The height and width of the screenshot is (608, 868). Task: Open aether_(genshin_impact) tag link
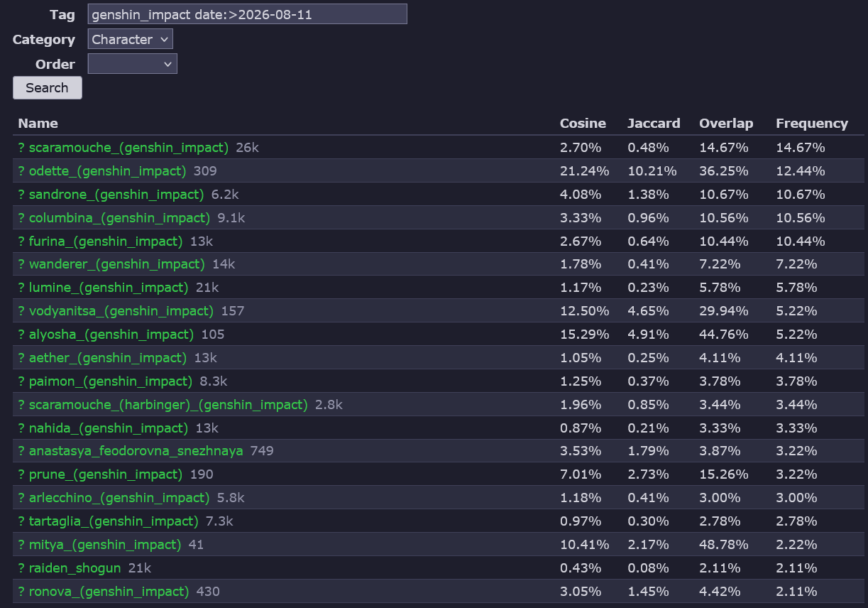pyautogui.click(x=108, y=358)
